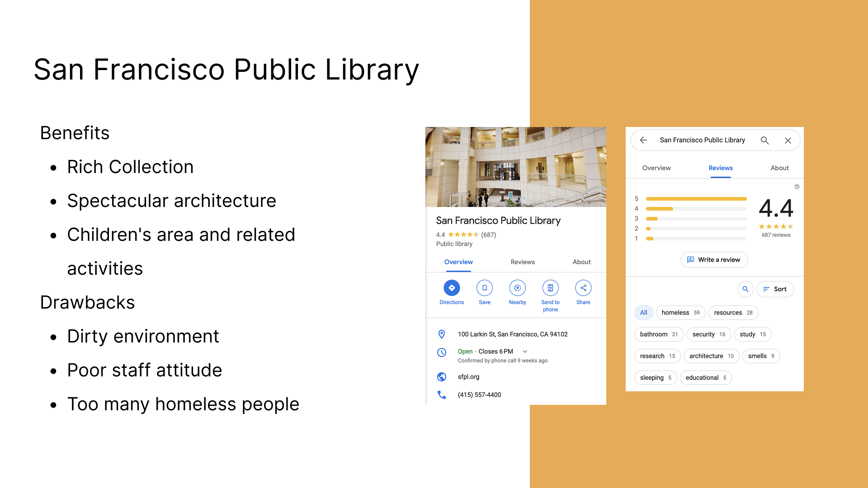Click the phone icon by the number
Viewport: 868px width, 488px height.
[442, 395]
